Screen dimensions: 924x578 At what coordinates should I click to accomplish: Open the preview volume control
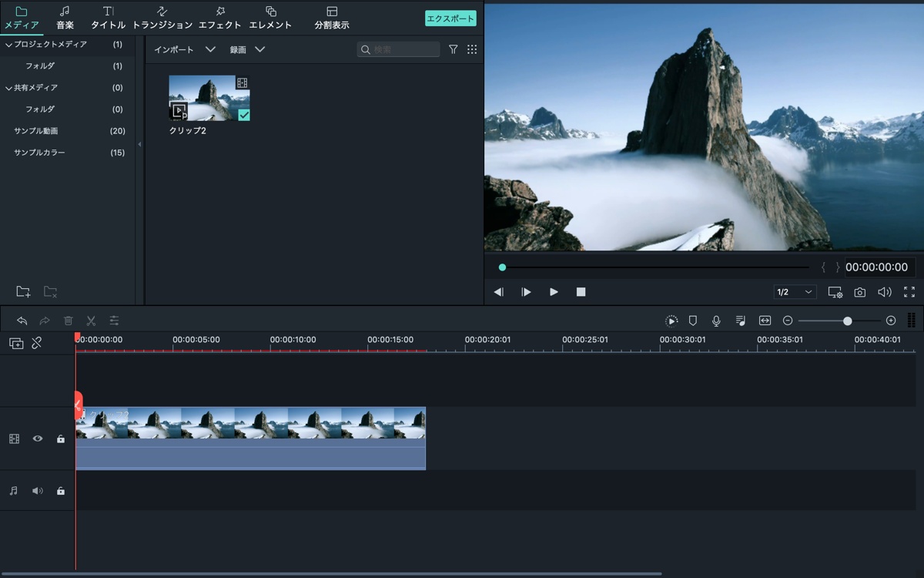[x=885, y=292]
